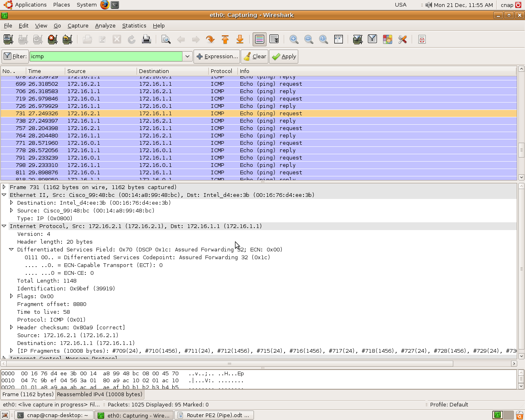The image size is (525, 420).
Task: Switch to cnap@cnap-desktop terminal taskbar window
Action: 54,415
